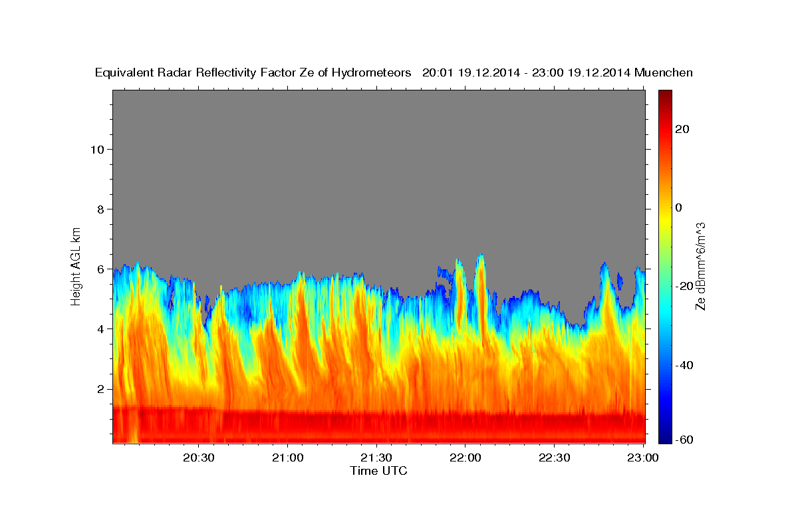Click the colorbar label -20
This screenshot has width=798, height=532.
tap(684, 286)
